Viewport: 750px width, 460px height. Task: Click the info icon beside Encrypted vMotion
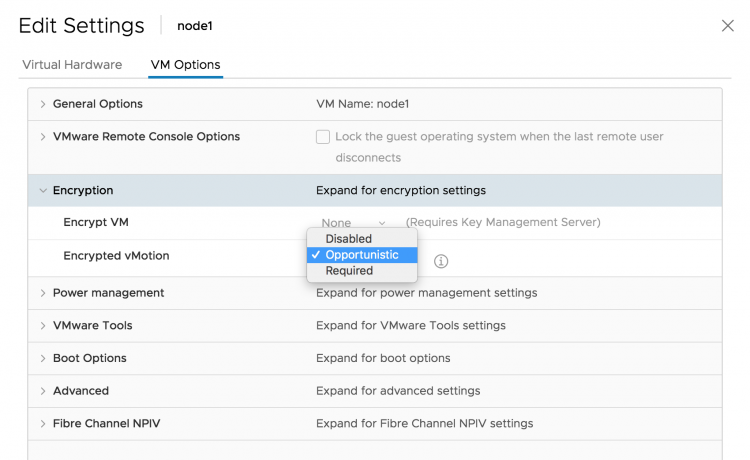click(x=441, y=261)
